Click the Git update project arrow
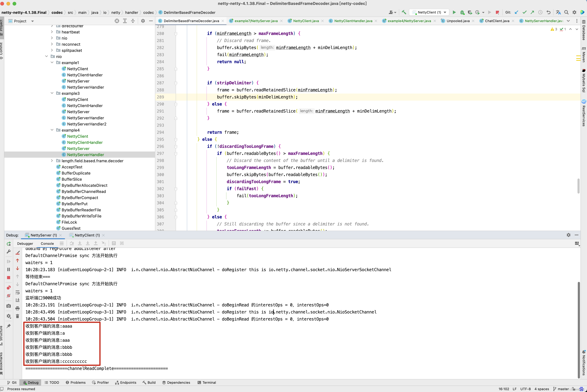The width and height of the screenshot is (587, 392). coord(516,12)
